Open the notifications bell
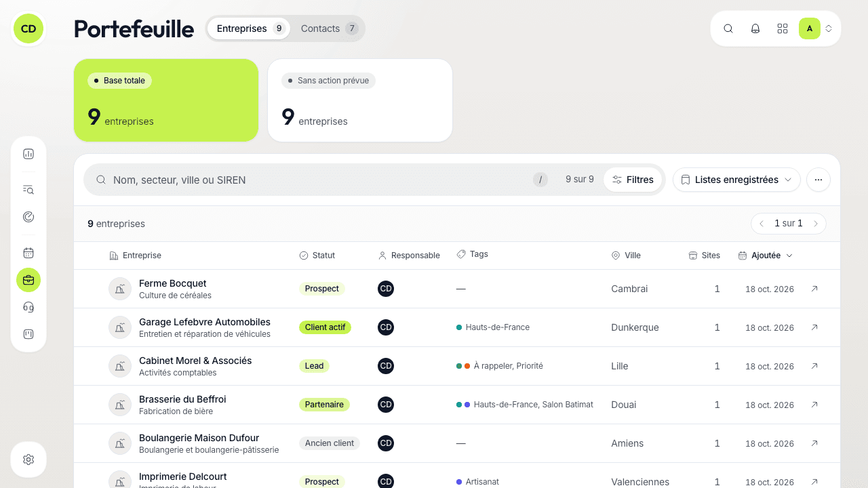 [755, 28]
